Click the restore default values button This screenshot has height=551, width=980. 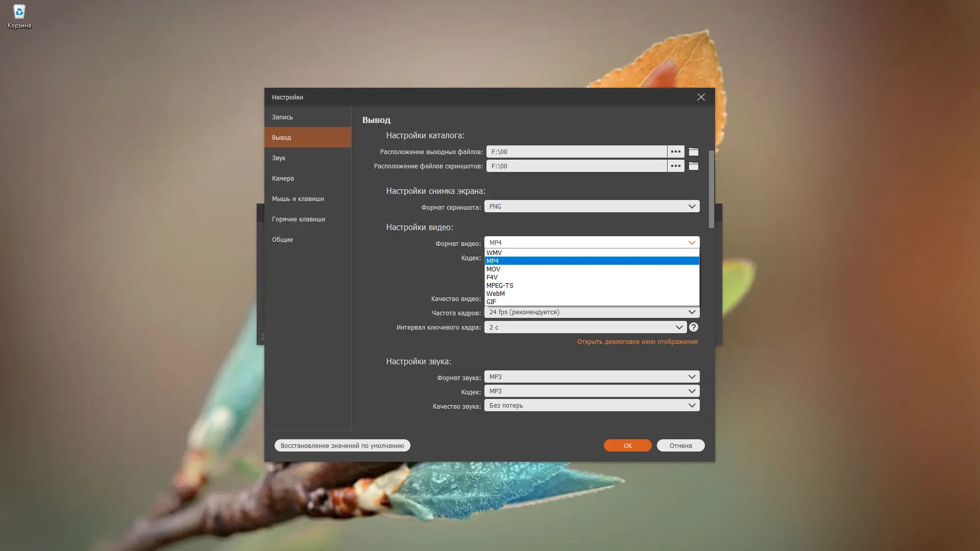coord(342,445)
